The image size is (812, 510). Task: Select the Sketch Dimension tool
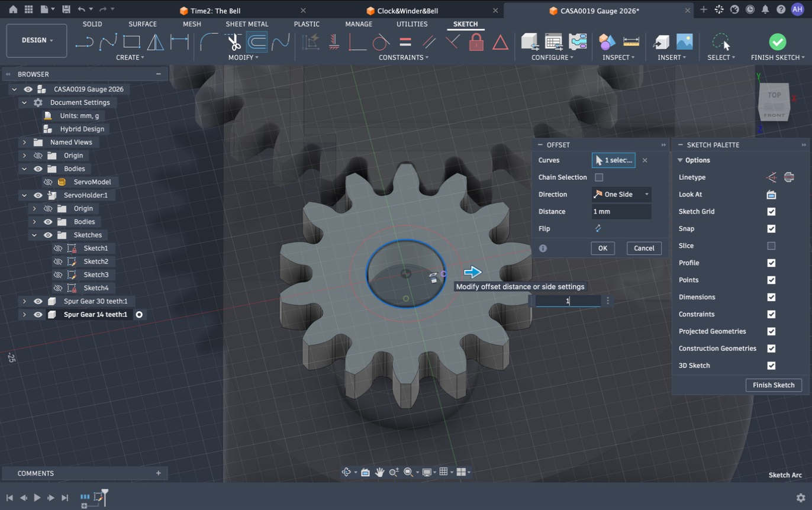click(179, 41)
